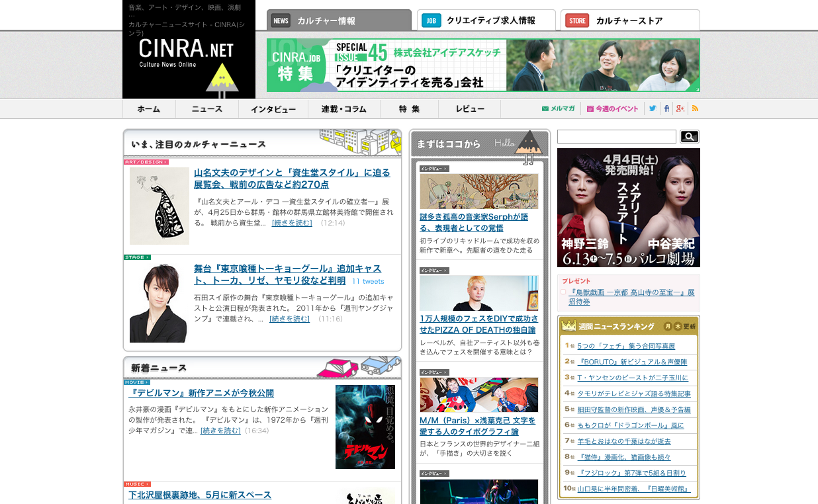Subscribe via the orange RSS icon
Image resolution: width=818 pixels, height=504 pixels.
[x=694, y=108]
